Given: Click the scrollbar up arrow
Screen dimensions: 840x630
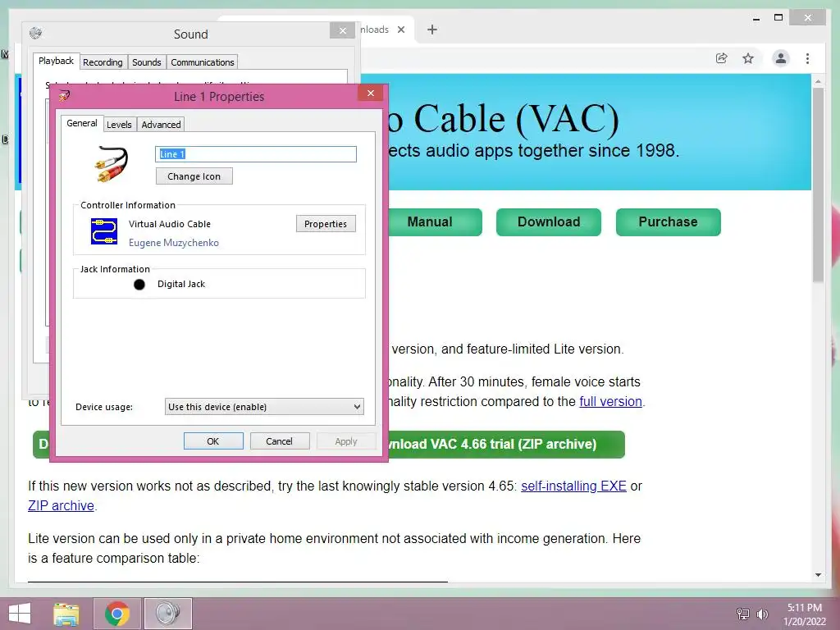Looking at the screenshot, I should point(818,81).
